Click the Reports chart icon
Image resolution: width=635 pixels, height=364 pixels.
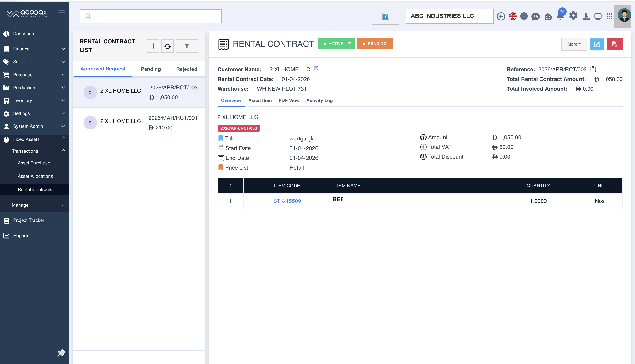click(x=6, y=236)
